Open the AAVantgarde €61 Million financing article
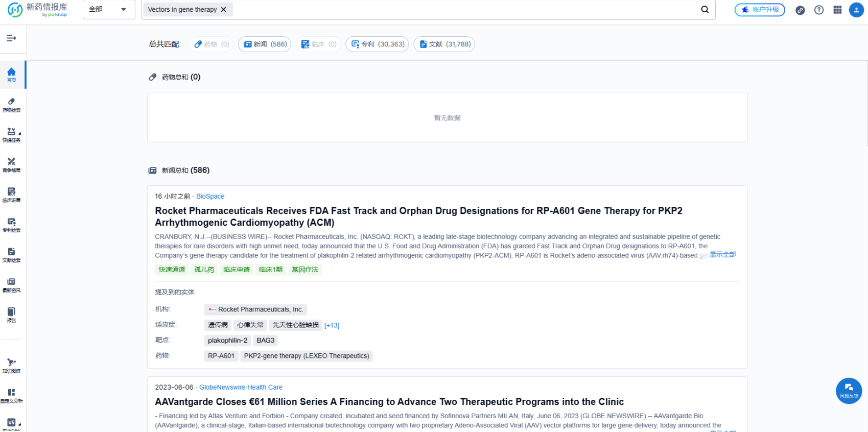 (389, 402)
